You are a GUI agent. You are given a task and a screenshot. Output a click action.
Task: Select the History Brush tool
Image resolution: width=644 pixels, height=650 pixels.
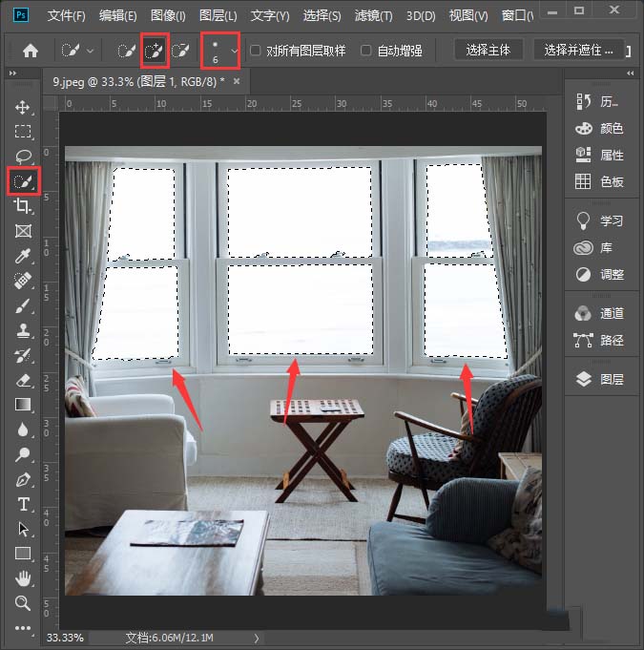pyautogui.click(x=22, y=355)
